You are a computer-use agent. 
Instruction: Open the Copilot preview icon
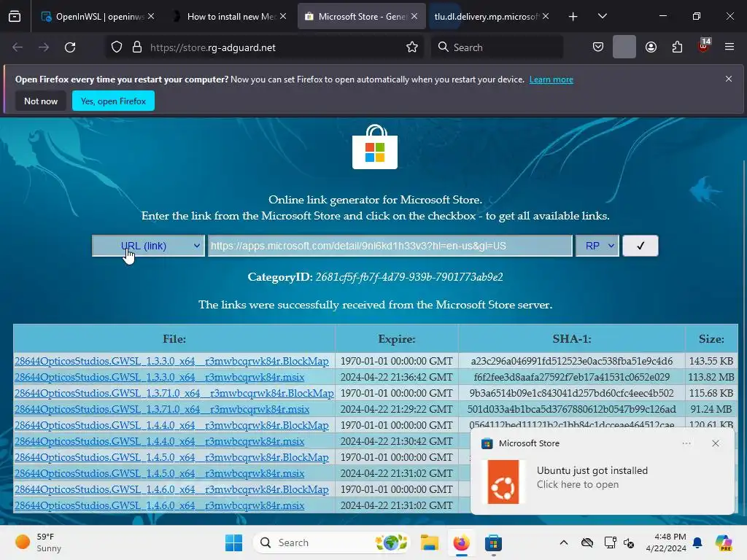(724, 542)
